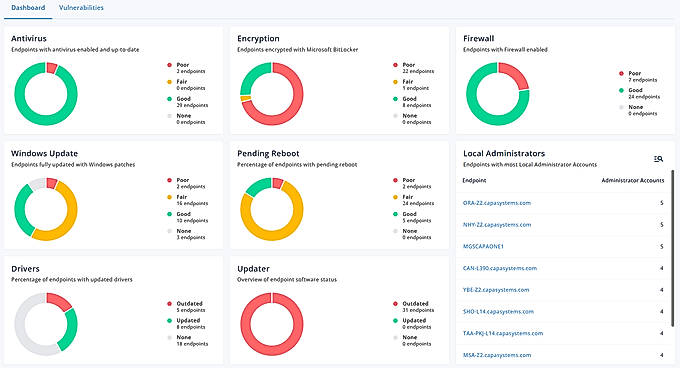Click the Updater card title

coord(253,269)
